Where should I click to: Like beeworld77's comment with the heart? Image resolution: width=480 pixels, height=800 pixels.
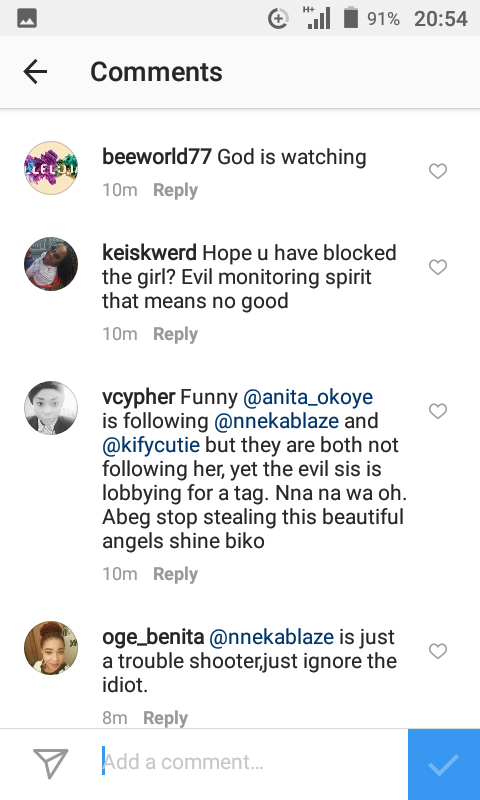coord(438,171)
